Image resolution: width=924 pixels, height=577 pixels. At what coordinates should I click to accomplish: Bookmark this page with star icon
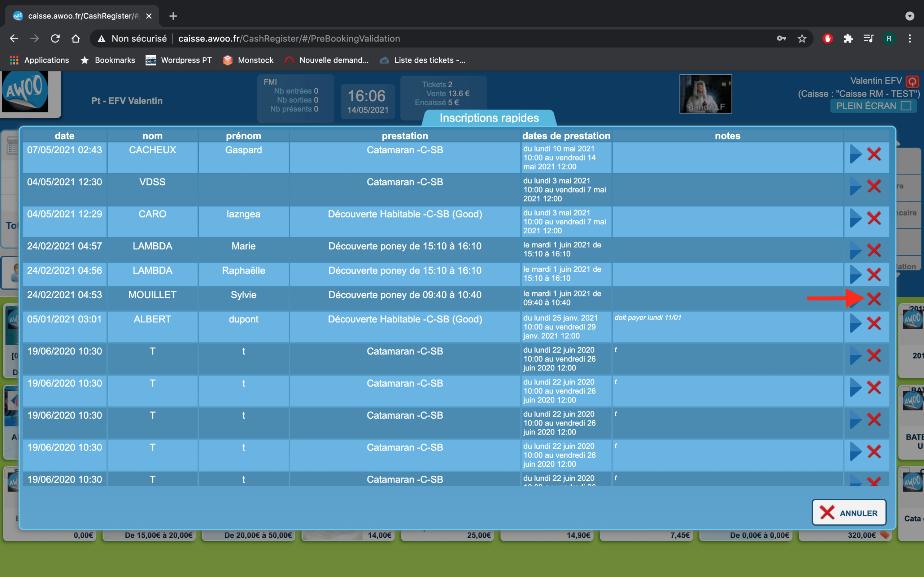click(x=802, y=39)
